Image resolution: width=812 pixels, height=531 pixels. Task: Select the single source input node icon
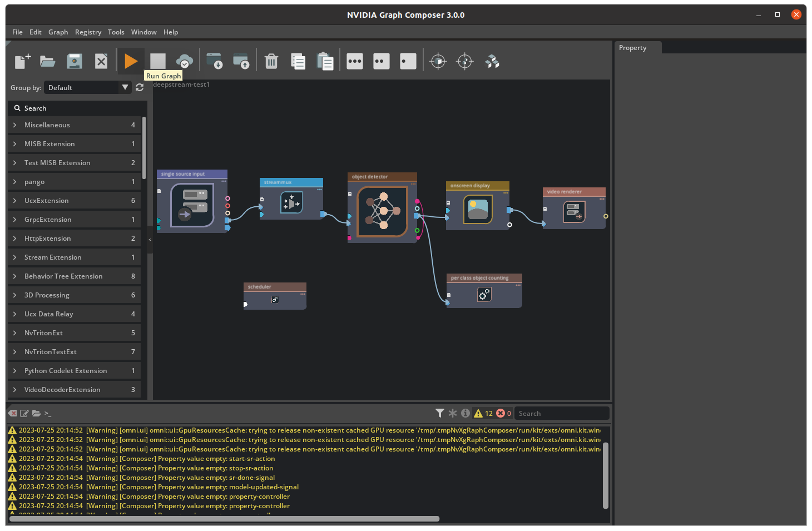pyautogui.click(x=192, y=205)
